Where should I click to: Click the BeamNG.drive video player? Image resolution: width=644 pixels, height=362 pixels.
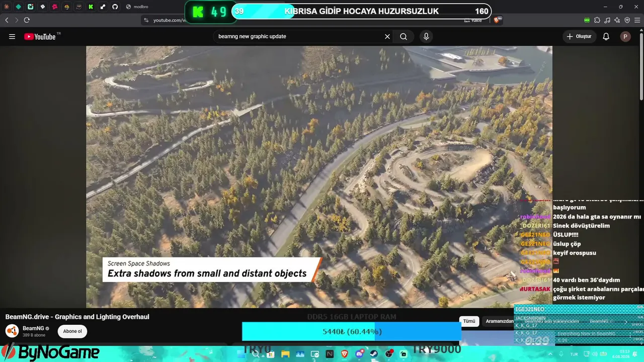[x=319, y=177]
